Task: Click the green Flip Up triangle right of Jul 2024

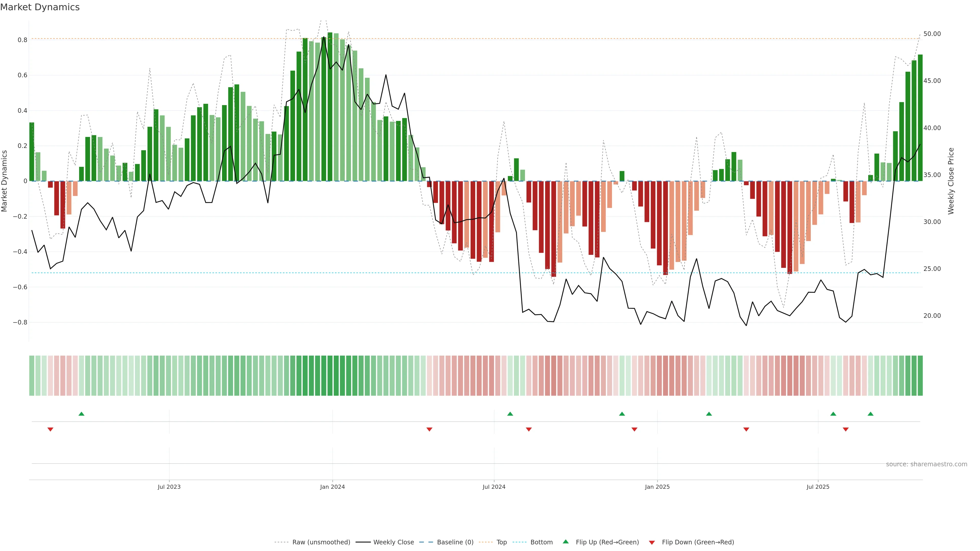Action: tap(510, 414)
